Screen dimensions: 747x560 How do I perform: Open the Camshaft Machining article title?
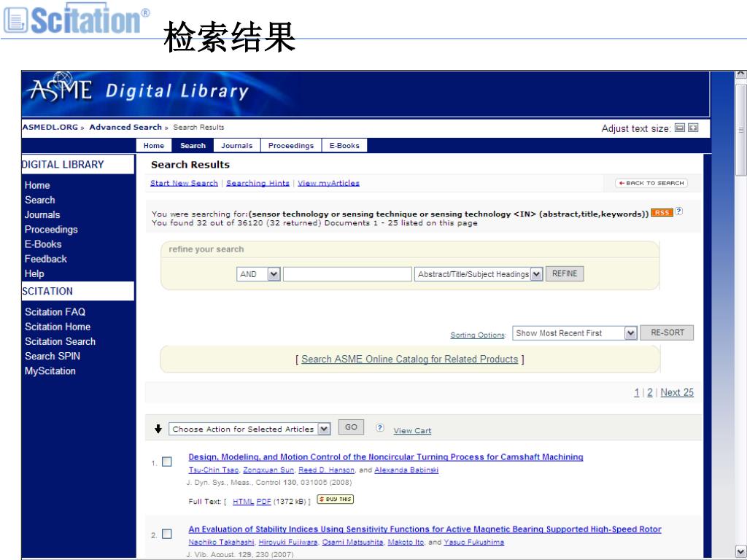pos(385,457)
